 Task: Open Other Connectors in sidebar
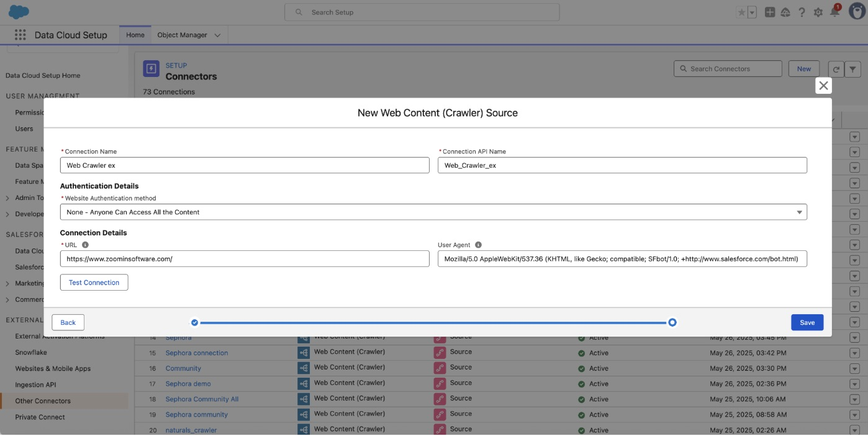pos(43,401)
